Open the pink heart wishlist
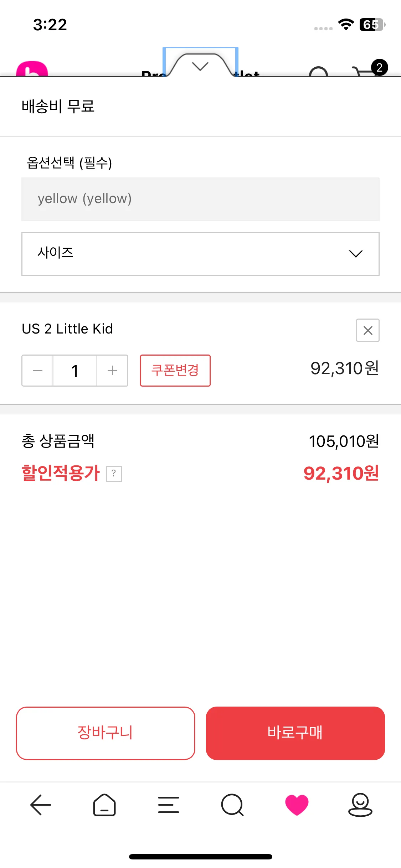401x868 pixels. click(x=297, y=805)
